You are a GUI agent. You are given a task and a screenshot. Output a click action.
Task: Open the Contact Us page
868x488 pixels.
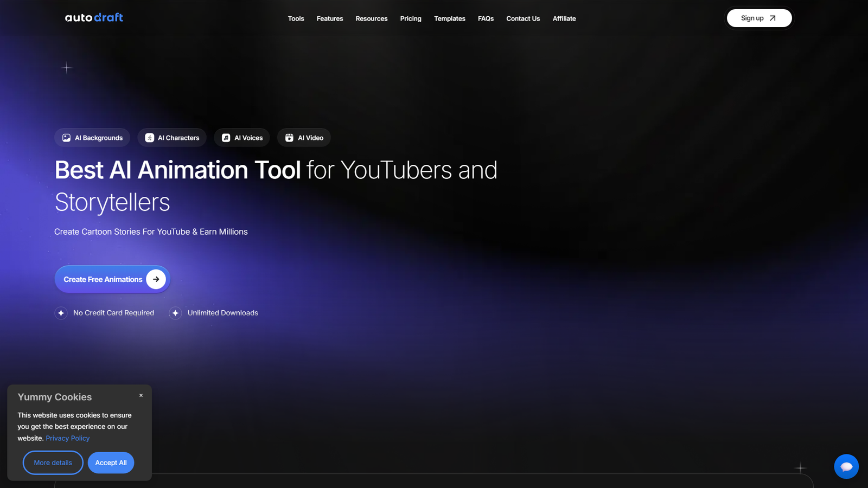tap(523, 18)
